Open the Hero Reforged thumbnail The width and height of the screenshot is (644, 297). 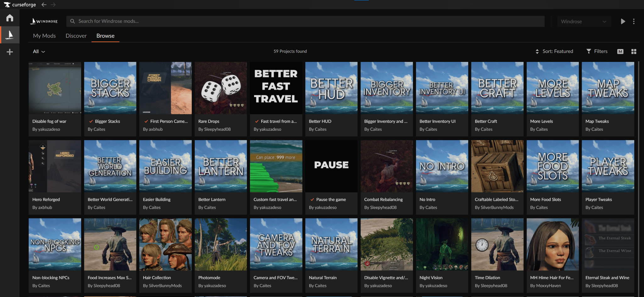[x=55, y=166]
